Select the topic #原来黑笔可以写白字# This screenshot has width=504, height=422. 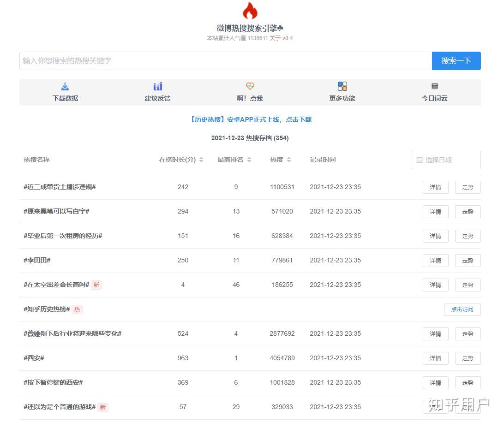coord(56,211)
